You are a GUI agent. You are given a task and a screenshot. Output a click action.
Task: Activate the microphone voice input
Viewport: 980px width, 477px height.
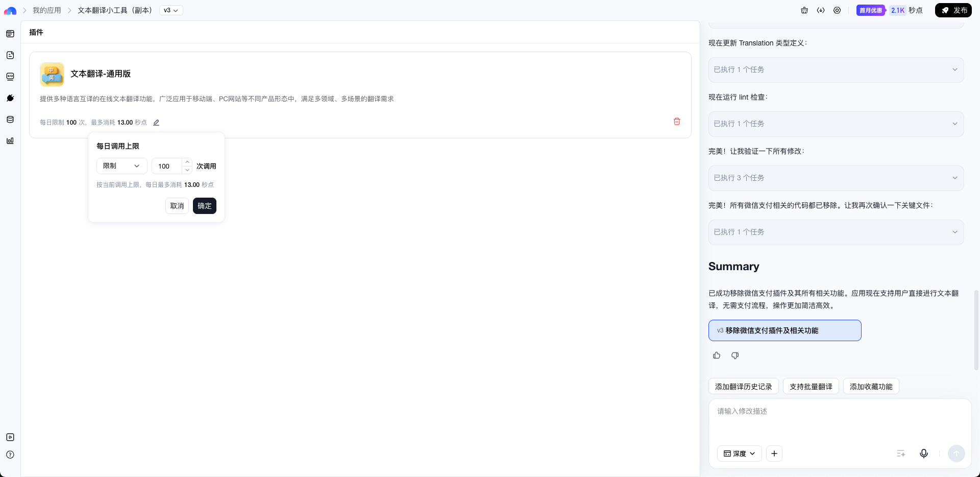coord(923,454)
